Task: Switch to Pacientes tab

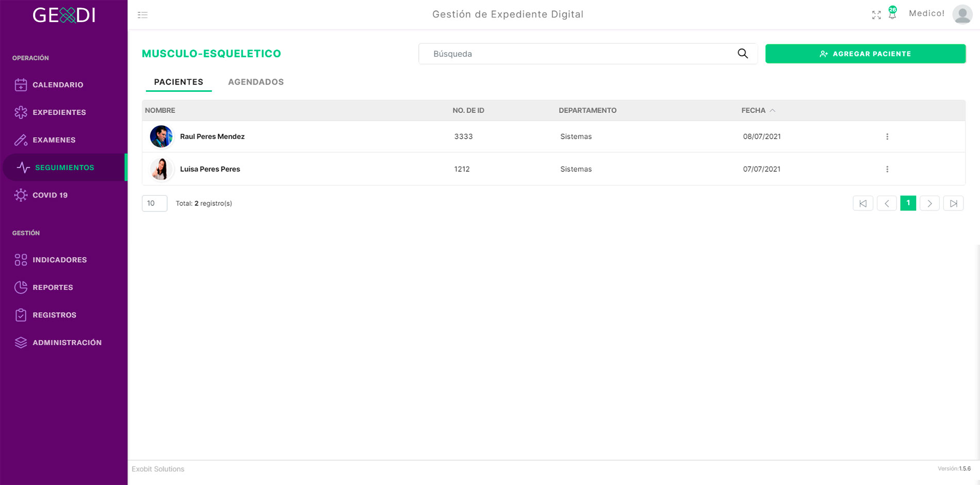Action: click(178, 82)
